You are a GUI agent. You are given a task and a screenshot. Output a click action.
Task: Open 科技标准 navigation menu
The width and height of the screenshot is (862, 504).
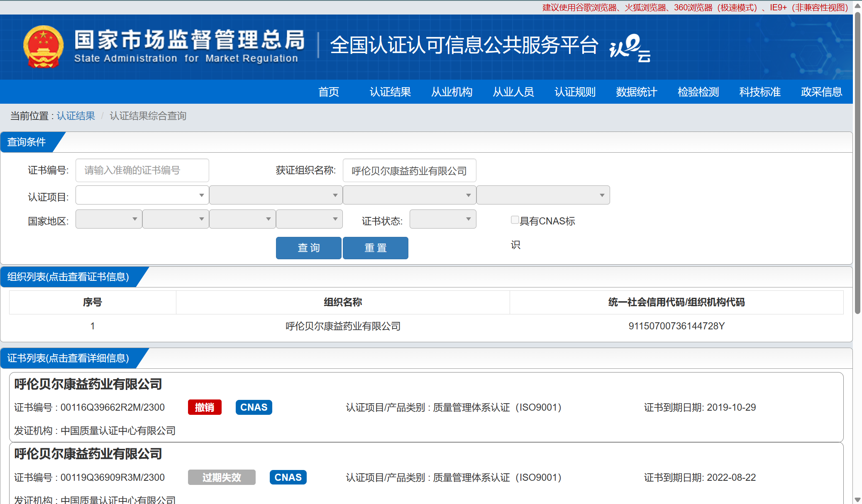pyautogui.click(x=760, y=92)
